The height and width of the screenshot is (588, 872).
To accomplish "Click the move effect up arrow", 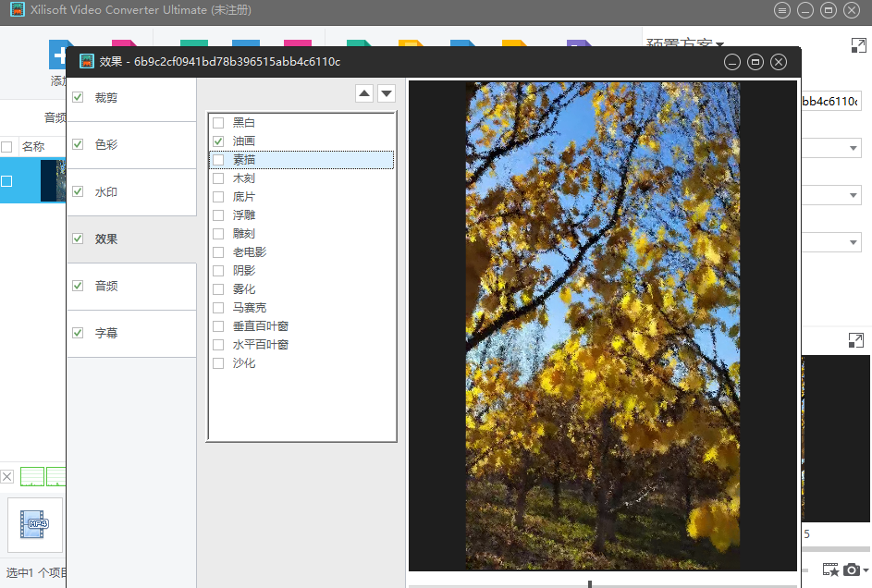I will (364, 93).
